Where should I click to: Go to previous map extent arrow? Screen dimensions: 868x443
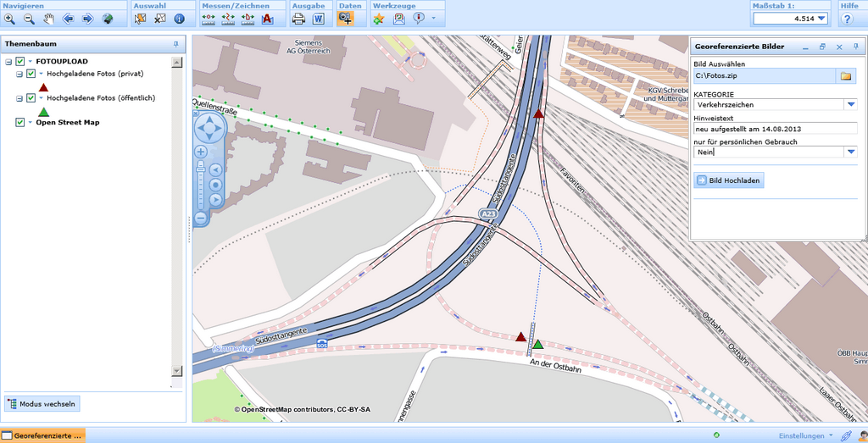tap(68, 19)
